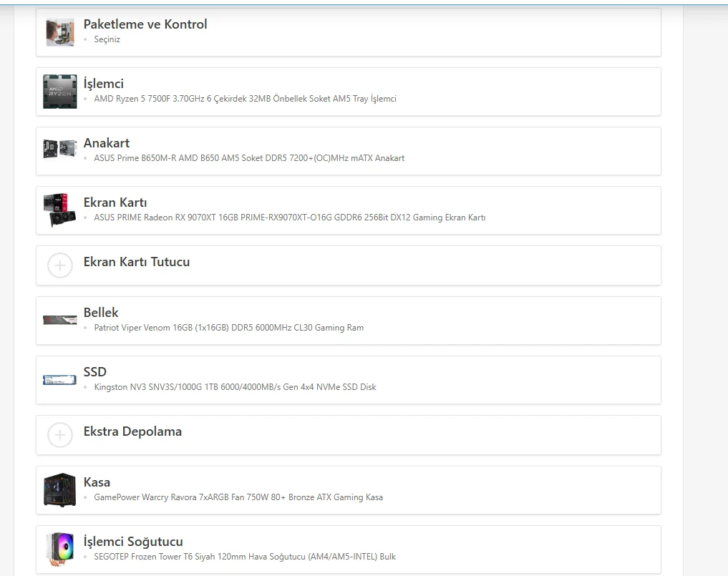
Task: Click the Patriot Viper RAM thumbnail
Action: pos(60,320)
